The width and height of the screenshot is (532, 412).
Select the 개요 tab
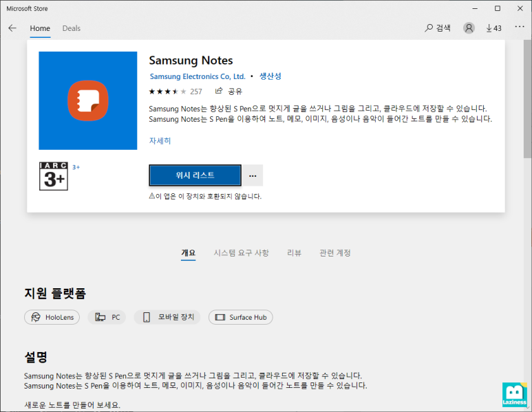pos(189,253)
